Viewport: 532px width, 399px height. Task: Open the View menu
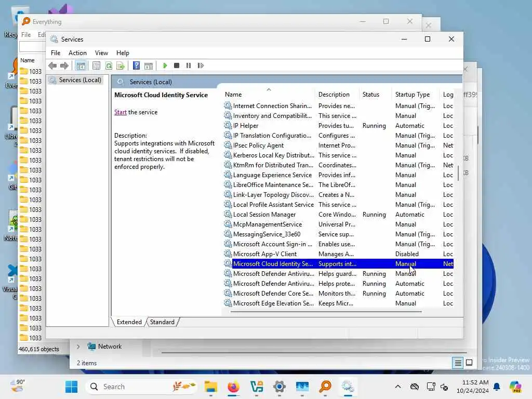click(x=101, y=53)
